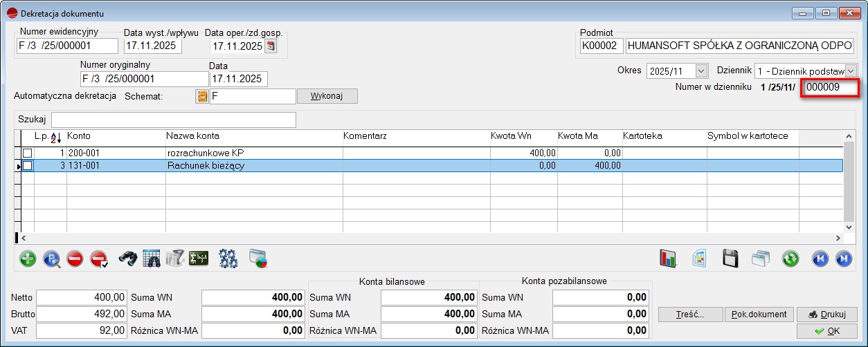
Task: Open the Schemat selection list icon
Action: (202, 96)
